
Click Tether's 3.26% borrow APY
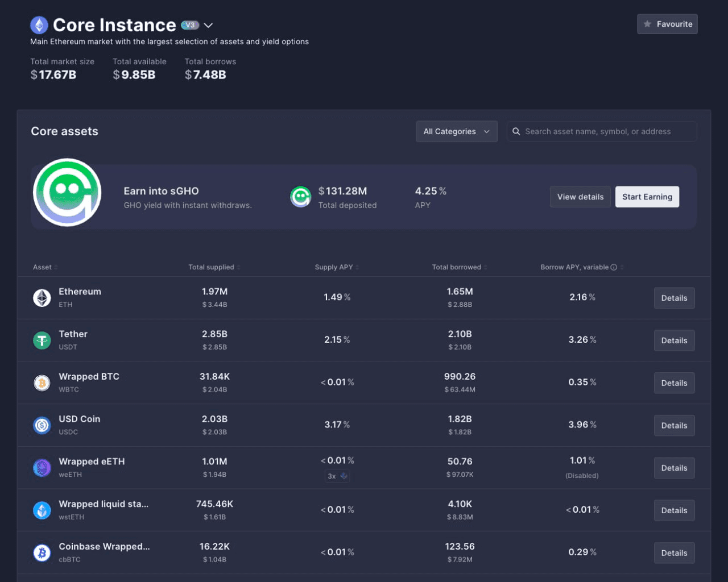(582, 340)
